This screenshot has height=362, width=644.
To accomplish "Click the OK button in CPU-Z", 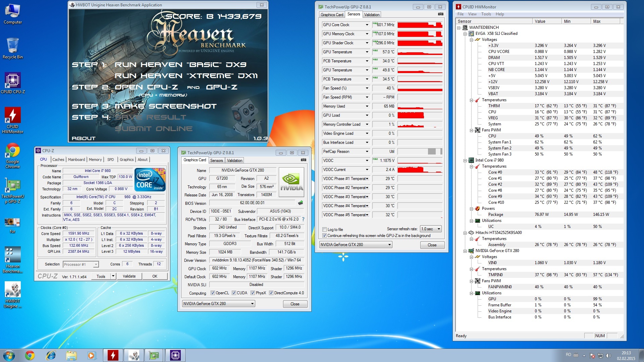I will (x=155, y=276).
